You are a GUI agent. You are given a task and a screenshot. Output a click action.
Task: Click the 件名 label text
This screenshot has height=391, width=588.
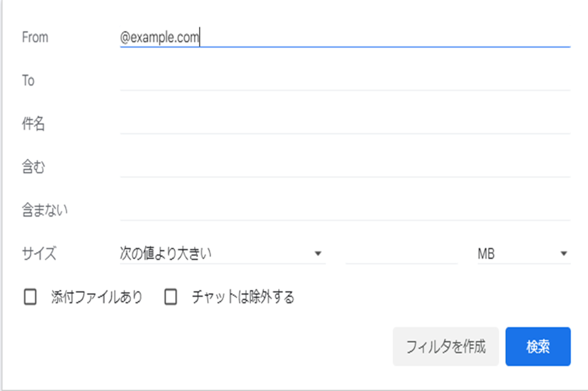tap(33, 124)
